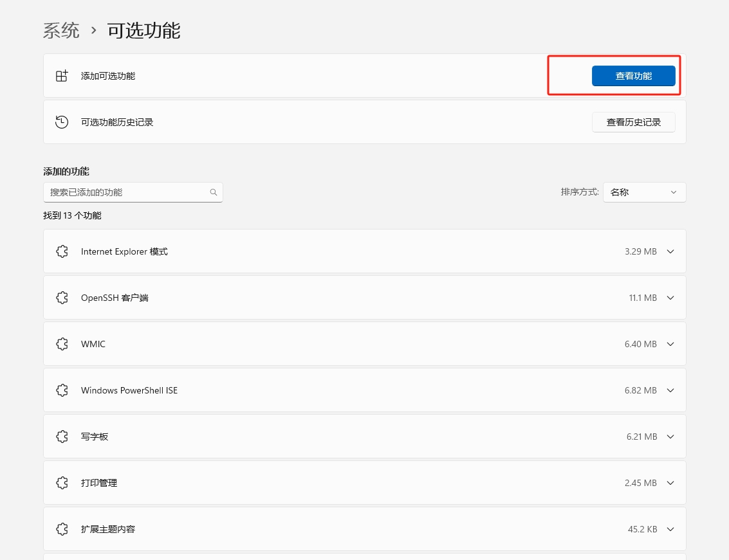729x560 pixels.
Task: Click the 添加可选功能 plus icon
Action: click(x=61, y=75)
